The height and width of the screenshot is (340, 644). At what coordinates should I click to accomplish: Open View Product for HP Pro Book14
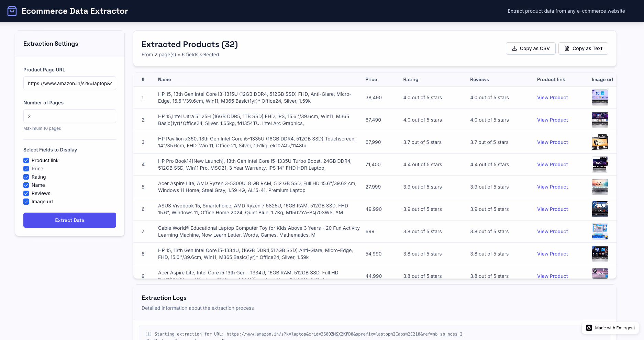pyautogui.click(x=552, y=165)
